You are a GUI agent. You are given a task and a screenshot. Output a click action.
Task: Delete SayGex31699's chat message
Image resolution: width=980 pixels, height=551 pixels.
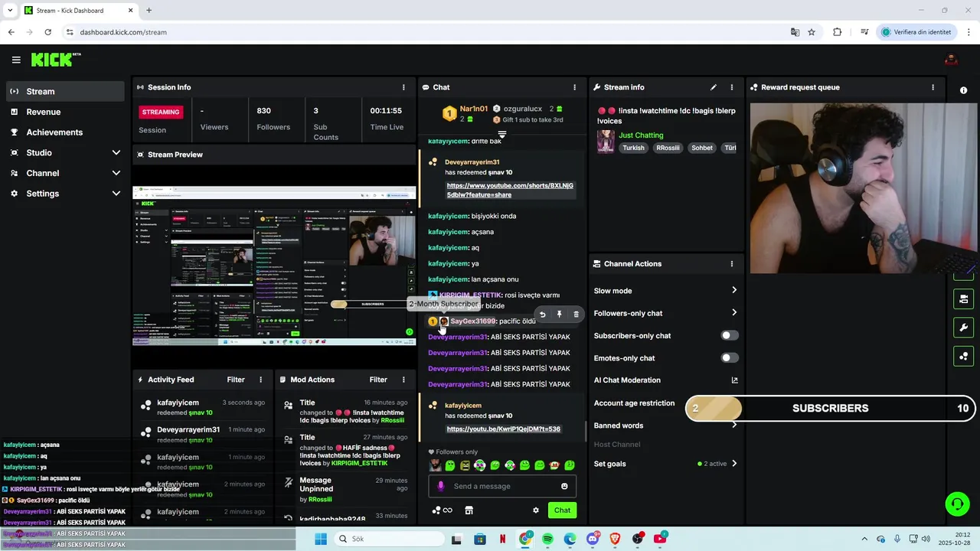coord(576,315)
